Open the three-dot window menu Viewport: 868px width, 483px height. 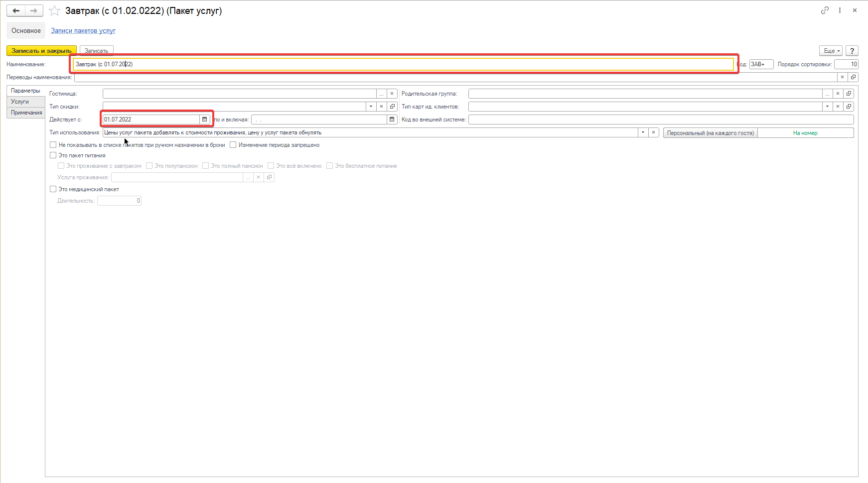[840, 10]
